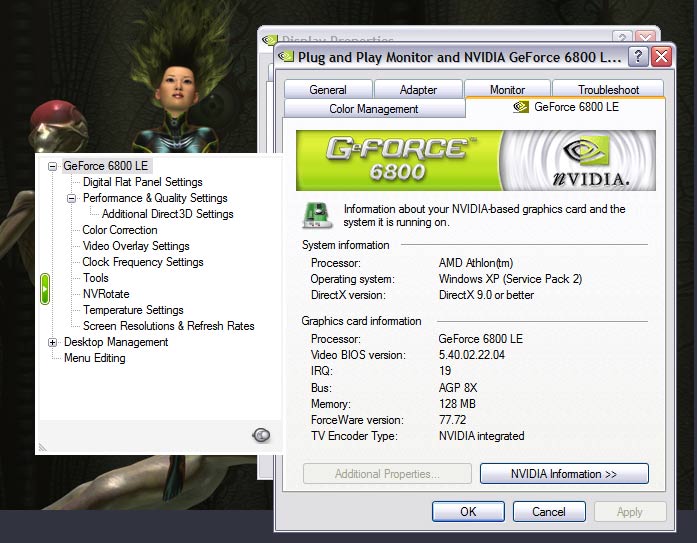The height and width of the screenshot is (543, 697).
Task: Click the NVIDIA integrated TV encoder value
Action: pyautogui.click(x=481, y=435)
